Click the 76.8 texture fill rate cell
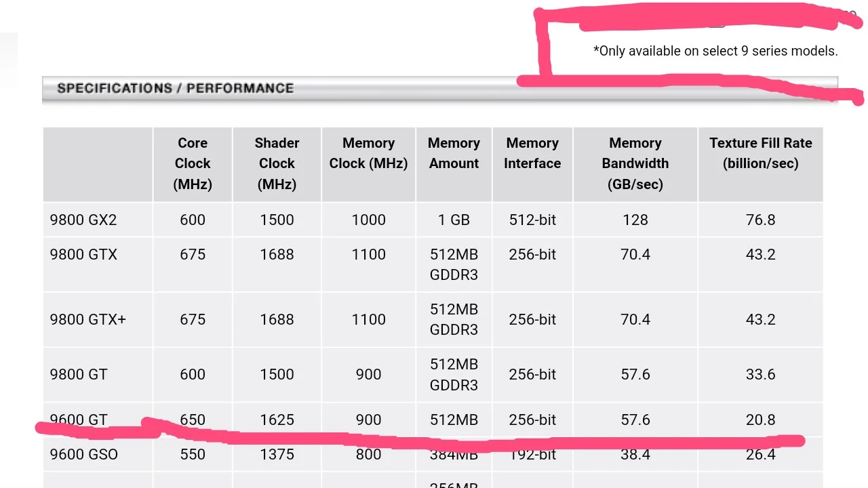Screen dimensions: 868x488 tap(761, 220)
